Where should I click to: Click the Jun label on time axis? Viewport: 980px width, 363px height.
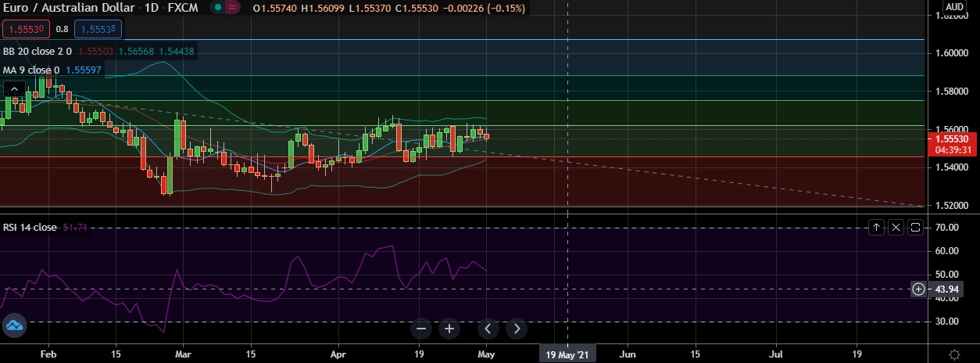click(628, 354)
